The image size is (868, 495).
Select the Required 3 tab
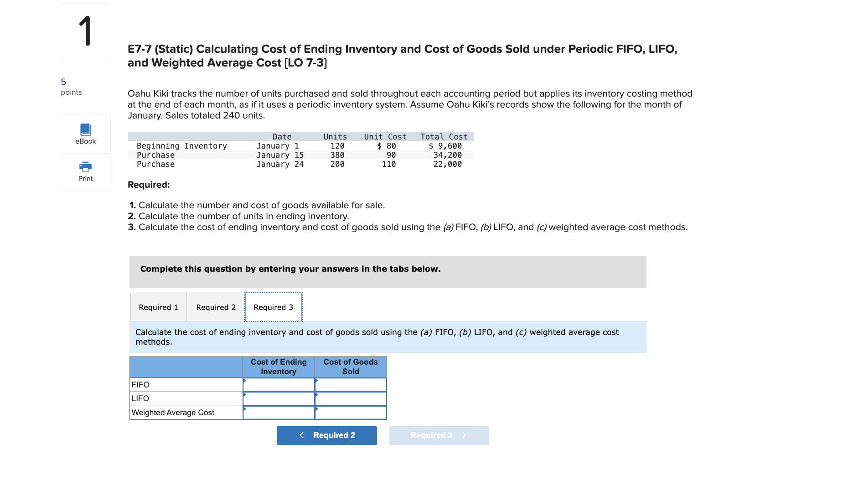tap(273, 307)
